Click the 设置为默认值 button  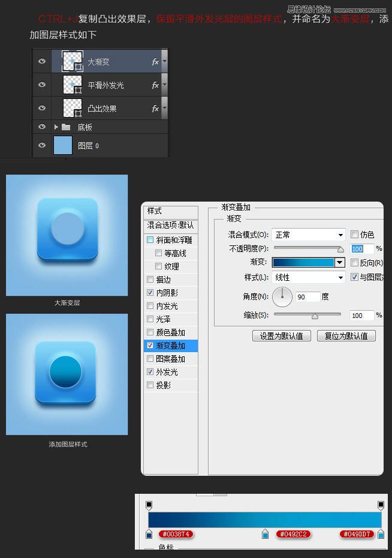pyautogui.click(x=282, y=335)
